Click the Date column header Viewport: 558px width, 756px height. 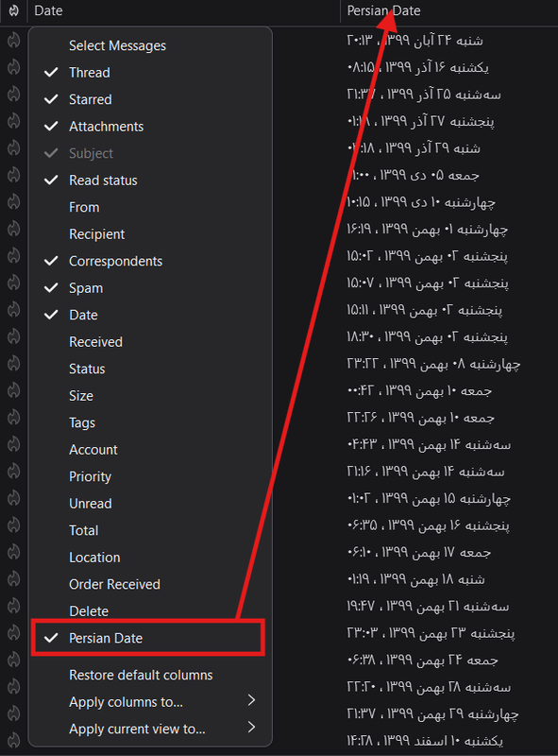tap(48, 10)
